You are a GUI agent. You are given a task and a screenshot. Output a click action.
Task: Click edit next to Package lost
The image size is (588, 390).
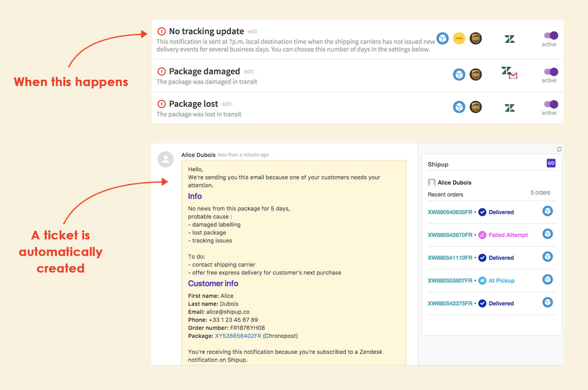pos(227,104)
